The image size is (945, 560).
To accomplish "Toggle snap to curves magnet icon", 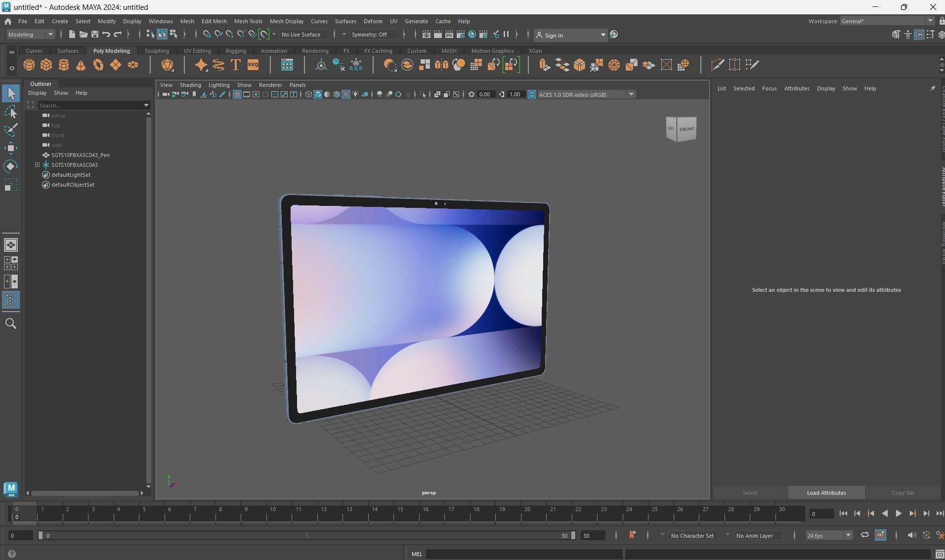I will (x=218, y=34).
